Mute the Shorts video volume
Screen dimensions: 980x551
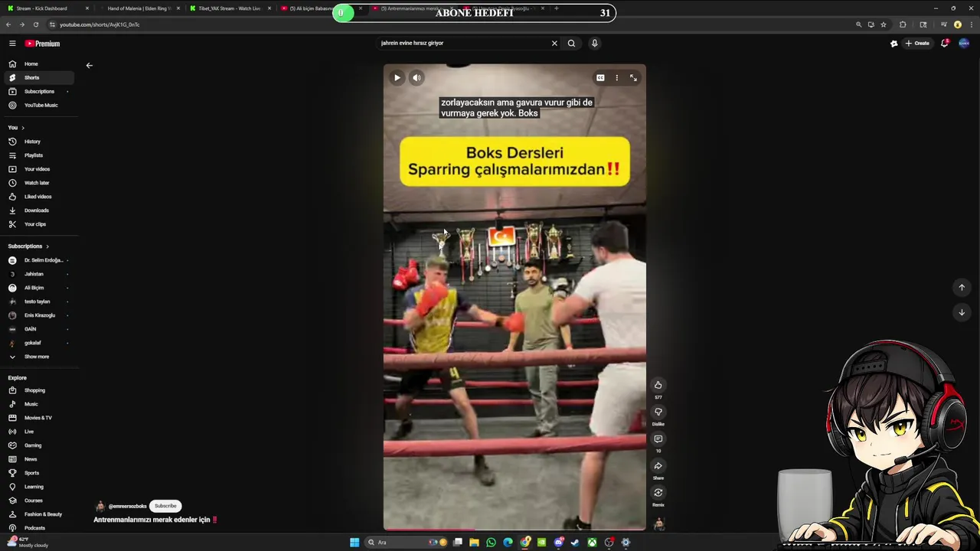416,77
